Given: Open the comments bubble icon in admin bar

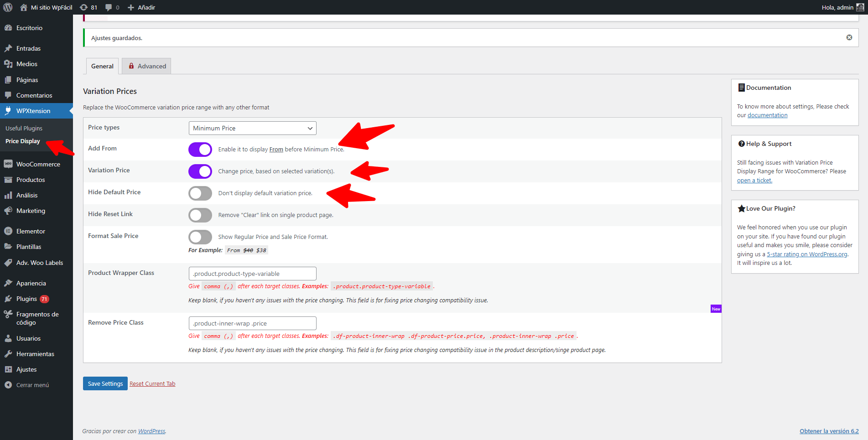Looking at the screenshot, I should click(109, 7).
